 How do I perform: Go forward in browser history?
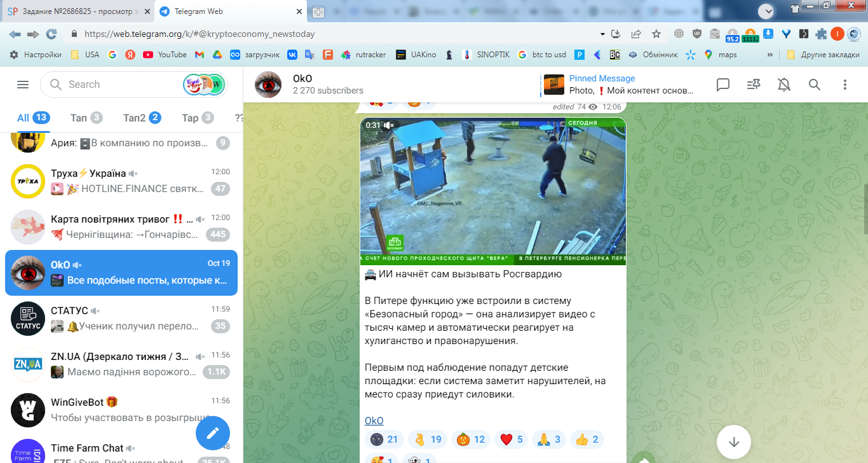(x=33, y=34)
